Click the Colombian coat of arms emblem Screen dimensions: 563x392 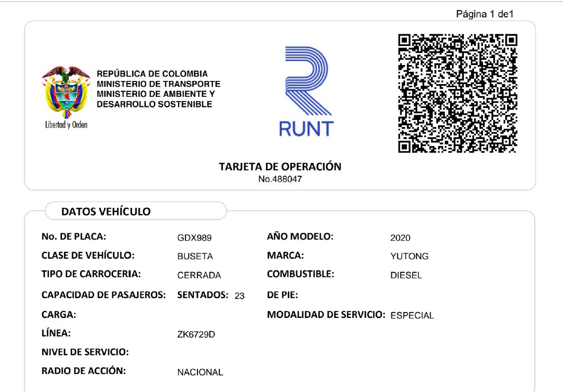[x=66, y=92]
